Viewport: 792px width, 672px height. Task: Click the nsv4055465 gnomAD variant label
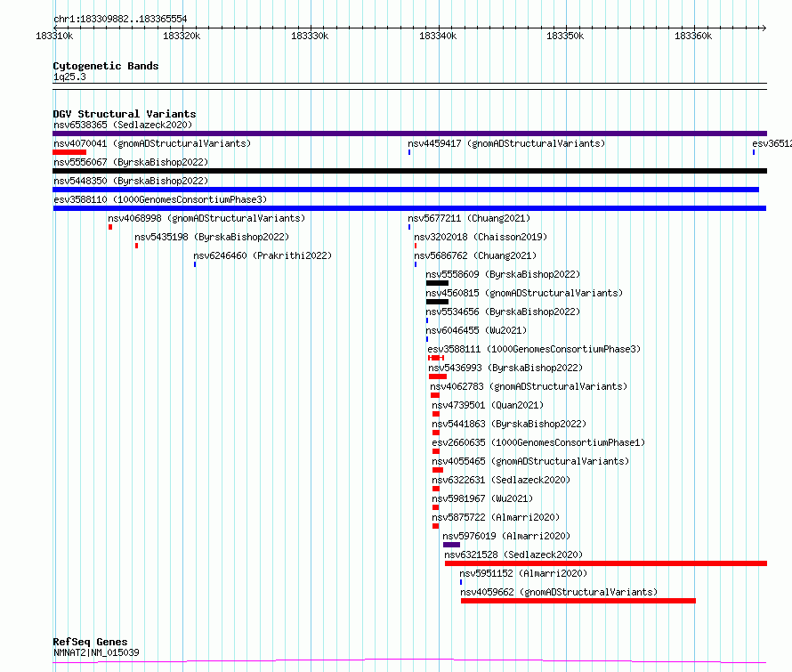(531, 461)
